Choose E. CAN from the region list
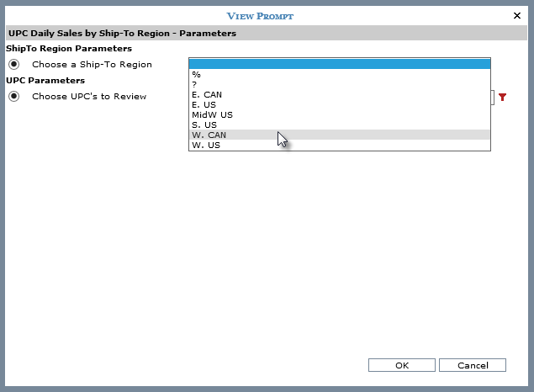Viewport: 534px width, 392px height. [x=339, y=94]
